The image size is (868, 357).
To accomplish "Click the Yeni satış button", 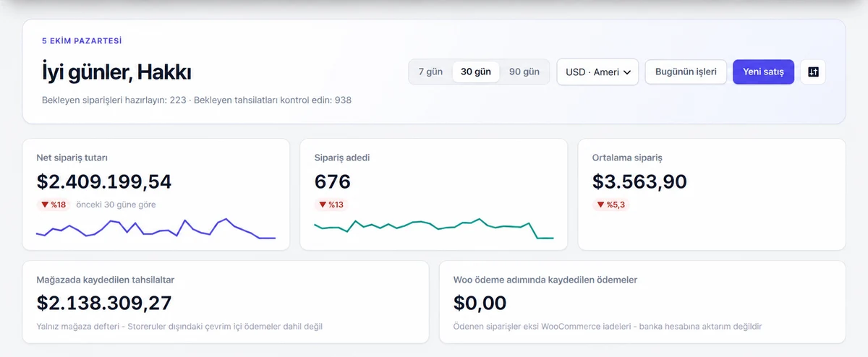I will click(x=763, y=72).
